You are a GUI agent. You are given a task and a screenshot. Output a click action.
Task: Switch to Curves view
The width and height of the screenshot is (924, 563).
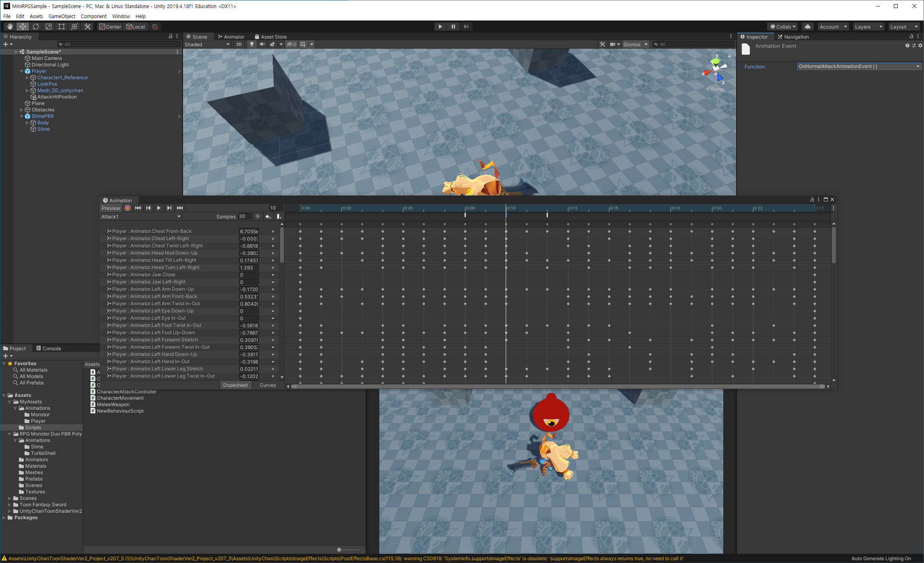[268, 385]
